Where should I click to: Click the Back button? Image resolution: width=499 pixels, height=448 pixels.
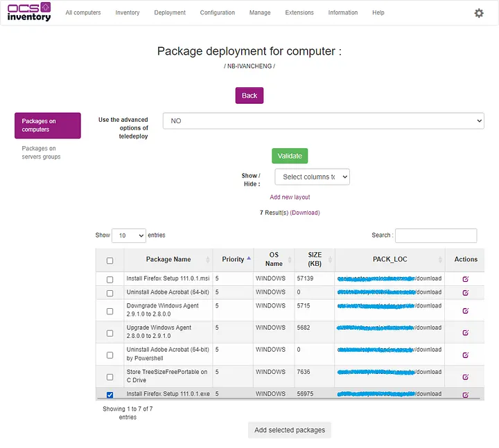249,96
